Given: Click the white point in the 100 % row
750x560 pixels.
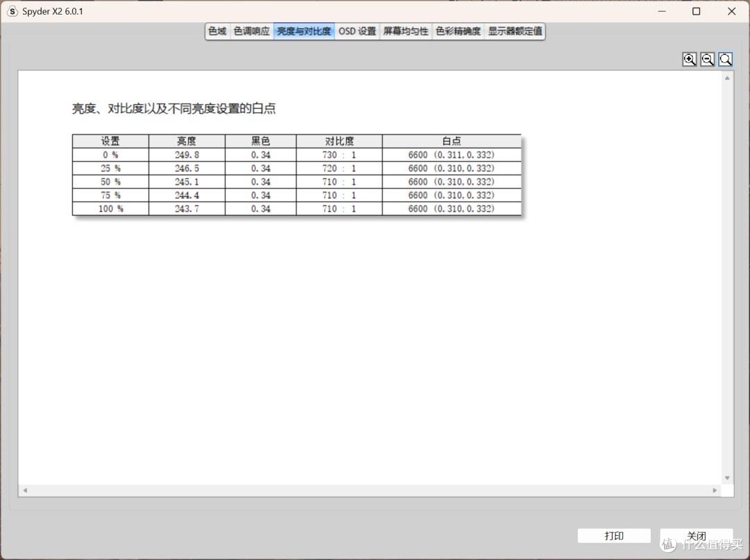Looking at the screenshot, I should [451, 209].
